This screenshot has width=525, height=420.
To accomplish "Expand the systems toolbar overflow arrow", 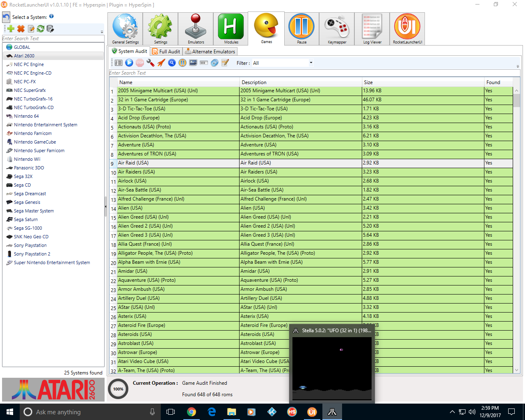I will coord(102,32).
